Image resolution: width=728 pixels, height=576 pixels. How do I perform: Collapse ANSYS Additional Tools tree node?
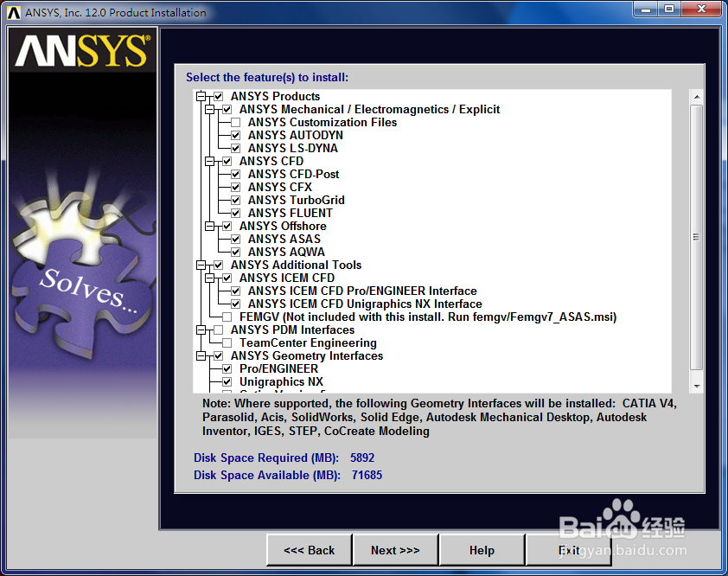[201, 266]
